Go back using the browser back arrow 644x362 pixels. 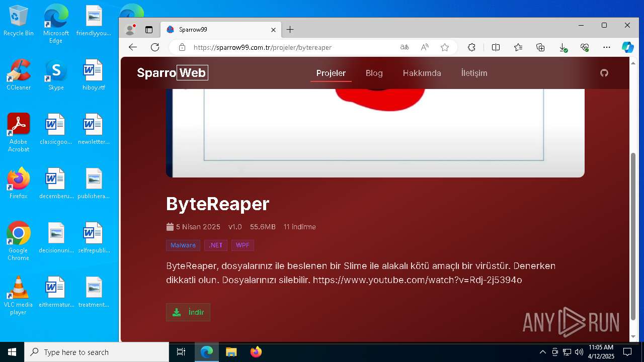click(x=132, y=47)
